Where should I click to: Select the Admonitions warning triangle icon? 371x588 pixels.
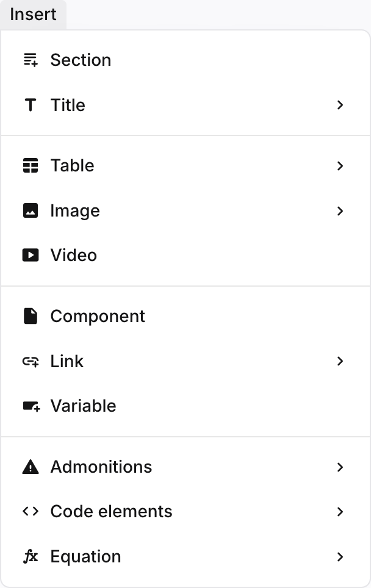click(x=31, y=467)
